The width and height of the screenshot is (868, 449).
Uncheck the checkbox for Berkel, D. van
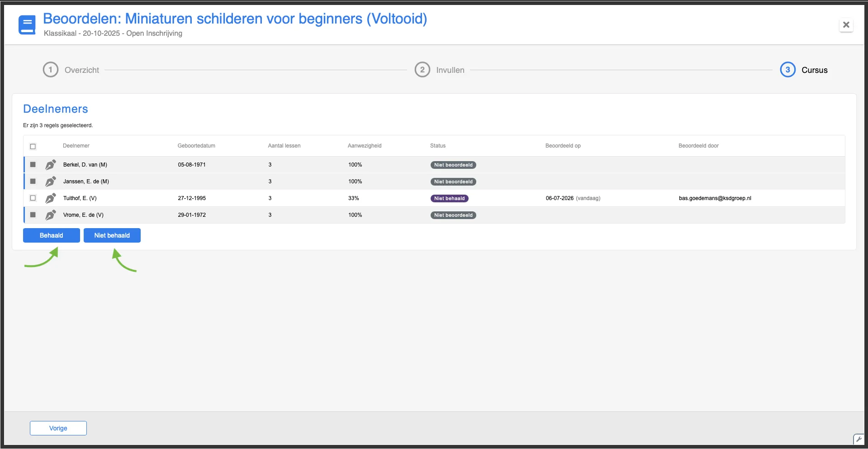point(33,165)
